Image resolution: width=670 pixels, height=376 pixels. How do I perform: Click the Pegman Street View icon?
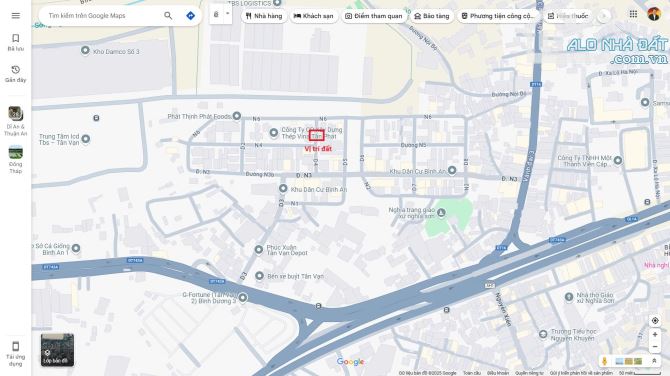604,361
